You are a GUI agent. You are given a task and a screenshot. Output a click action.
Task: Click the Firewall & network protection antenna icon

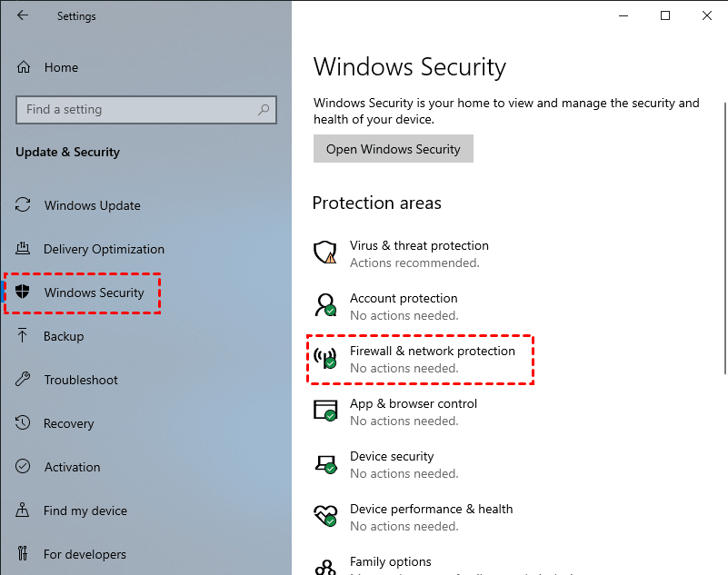(x=324, y=358)
